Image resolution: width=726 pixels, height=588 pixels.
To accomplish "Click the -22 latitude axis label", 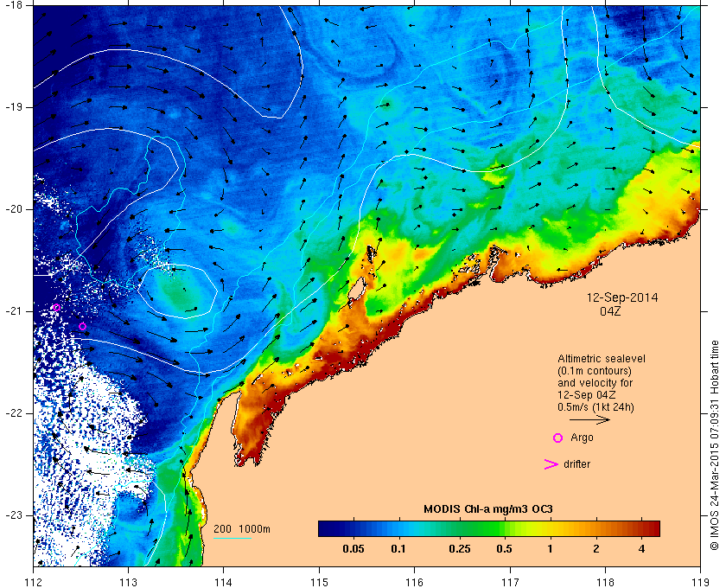I will click(x=12, y=413).
